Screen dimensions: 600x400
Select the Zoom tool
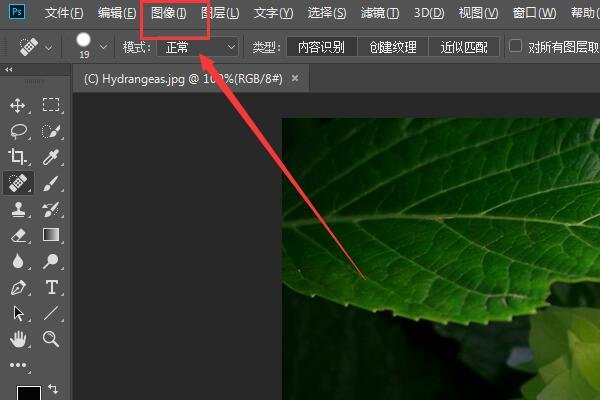(x=51, y=339)
